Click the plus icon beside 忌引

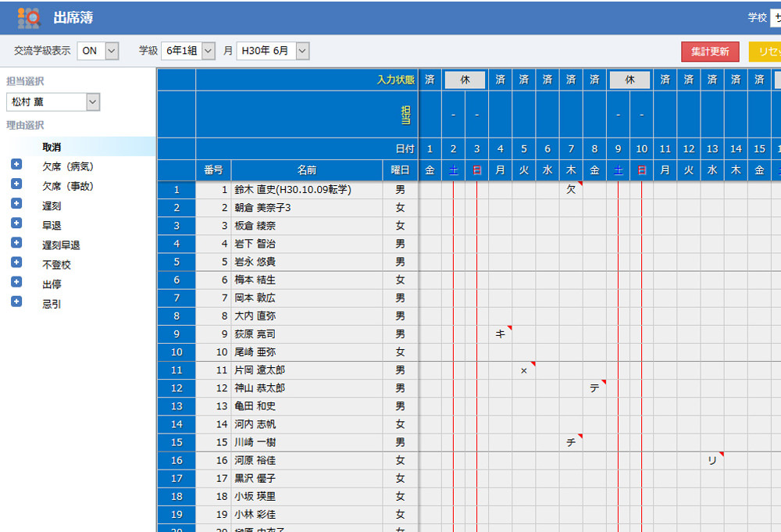[16, 302]
